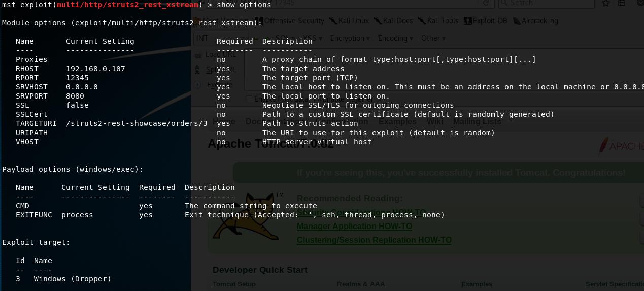Click the Load URL HackBar button
This screenshot has height=291, width=644.
pyautogui.click(x=216, y=54)
